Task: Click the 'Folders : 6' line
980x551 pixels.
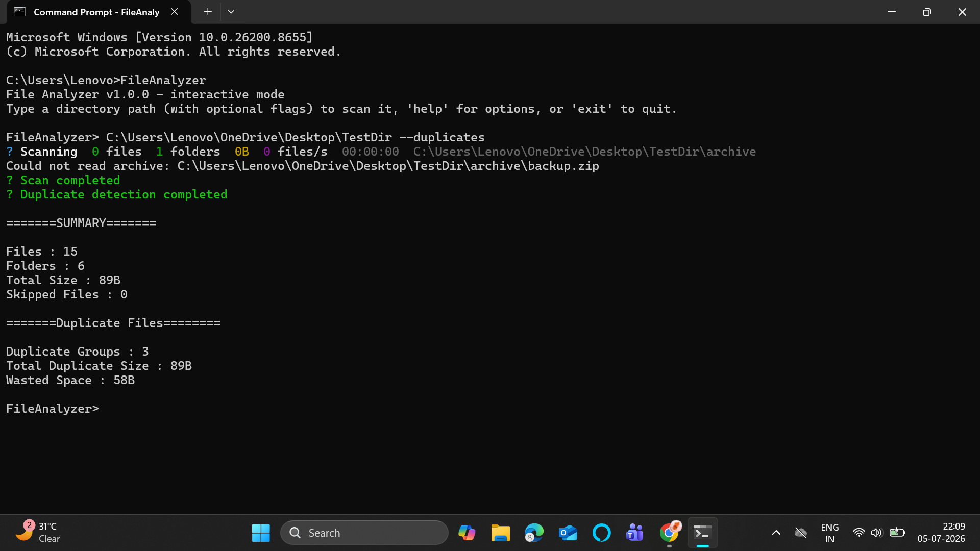Action: (x=45, y=266)
